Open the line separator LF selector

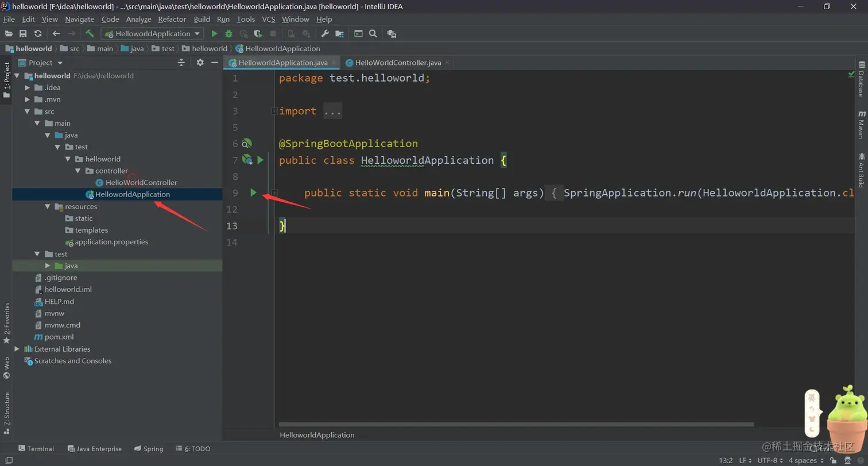(746, 460)
